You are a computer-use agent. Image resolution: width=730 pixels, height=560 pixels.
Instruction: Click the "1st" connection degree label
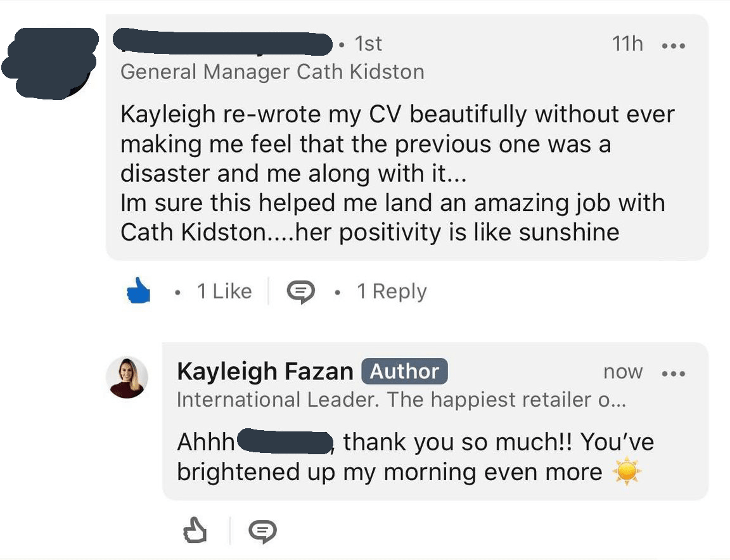point(368,44)
